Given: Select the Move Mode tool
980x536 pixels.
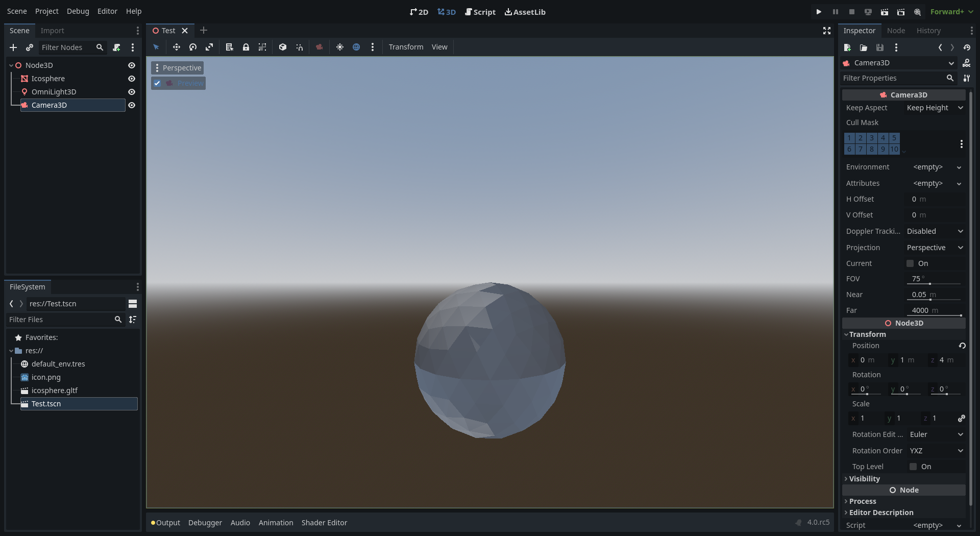Looking at the screenshot, I should point(176,47).
